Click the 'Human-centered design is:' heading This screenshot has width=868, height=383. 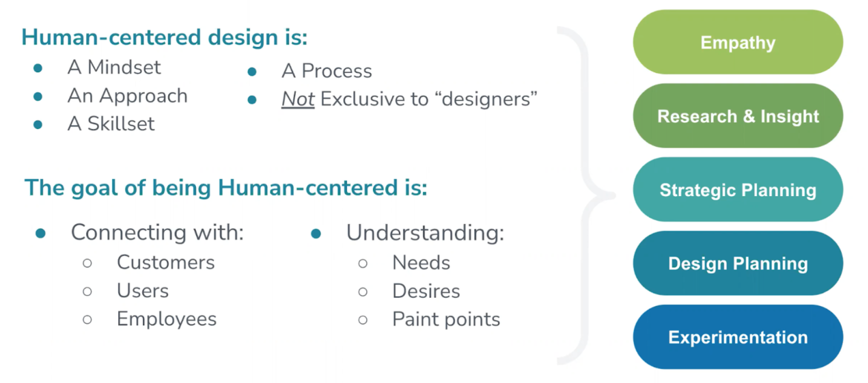click(x=165, y=38)
